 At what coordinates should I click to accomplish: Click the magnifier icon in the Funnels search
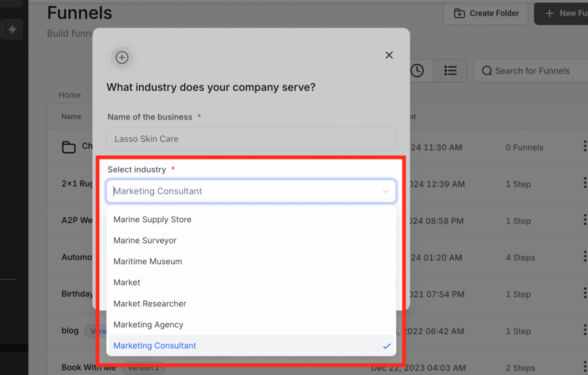click(487, 71)
